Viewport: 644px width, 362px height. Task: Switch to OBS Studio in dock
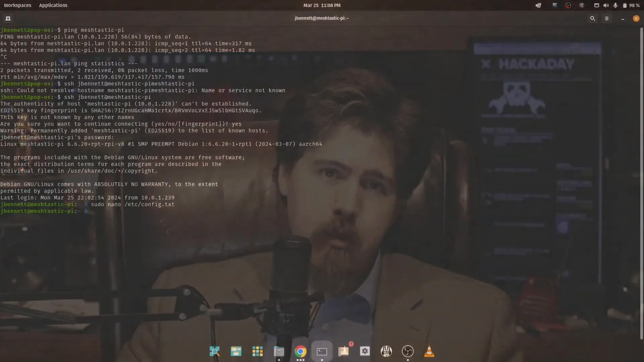click(408, 351)
